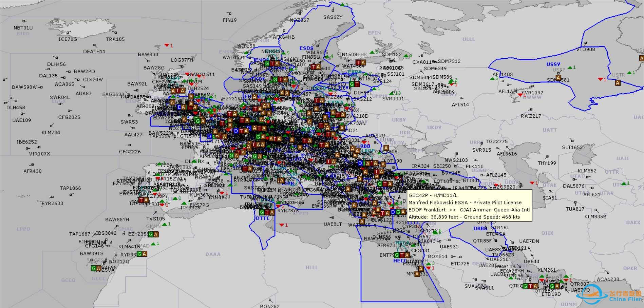Click the KLM734 callsign
The image size is (644, 308).
tap(51, 133)
